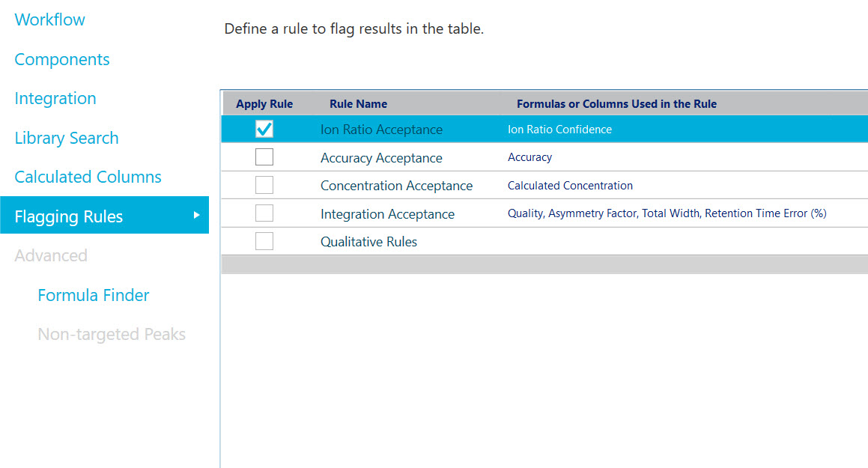The height and width of the screenshot is (468, 868).
Task: Click the Ion Ratio Confidence formula cell
Action: [x=559, y=130]
